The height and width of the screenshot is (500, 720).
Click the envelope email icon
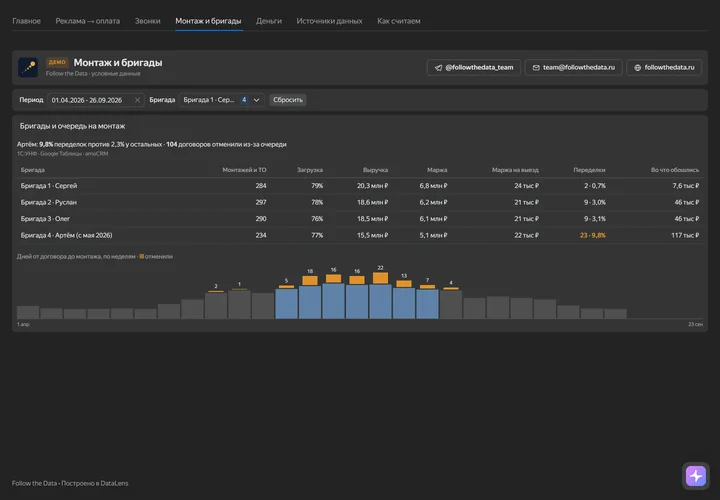tap(536, 67)
